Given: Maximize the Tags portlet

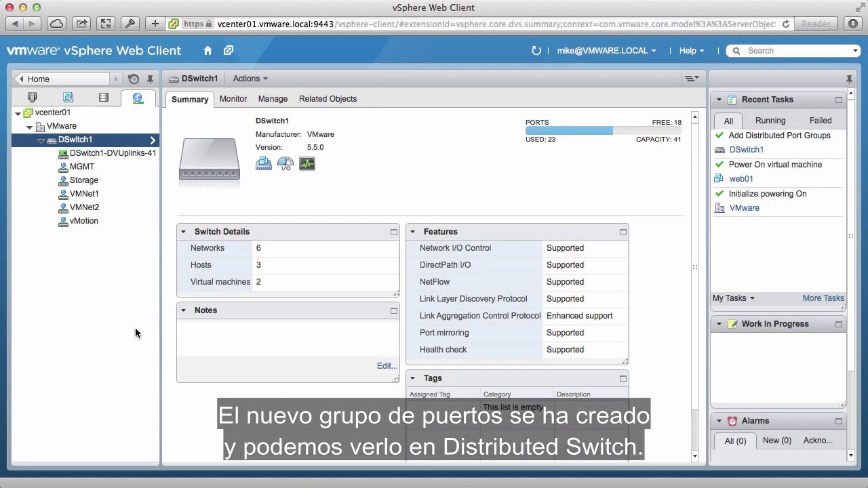Looking at the screenshot, I should pos(623,378).
